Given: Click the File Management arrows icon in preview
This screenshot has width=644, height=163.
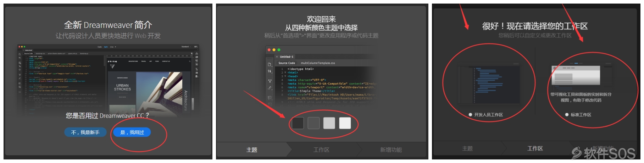Looking at the screenshot, I should click(x=270, y=71).
